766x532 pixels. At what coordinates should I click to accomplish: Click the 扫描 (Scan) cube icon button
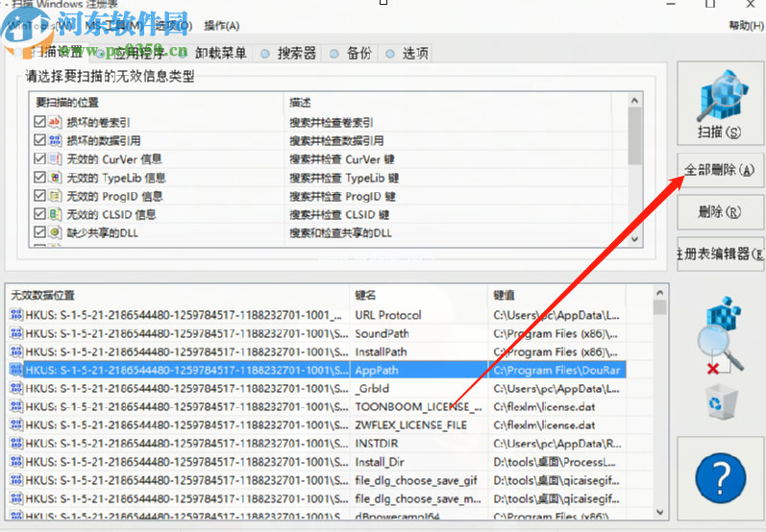[721, 103]
